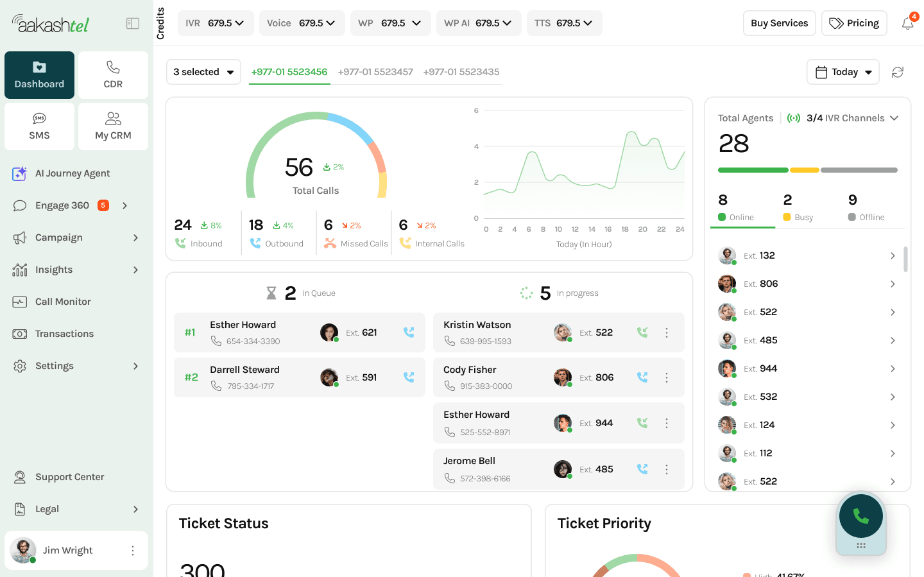The height and width of the screenshot is (577, 924).
Task: Click the refresh icon beside Today
Action: [x=898, y=73]
